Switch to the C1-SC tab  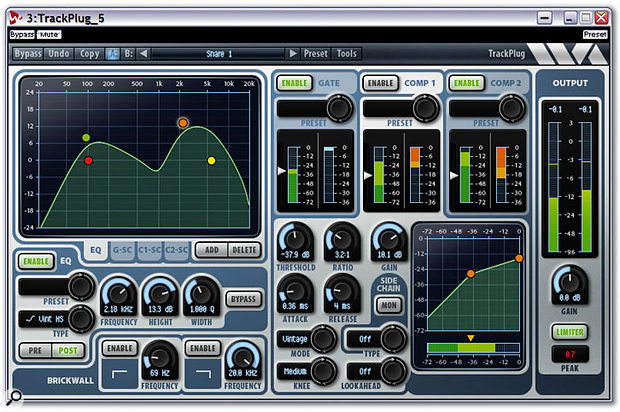pos(149,250)
